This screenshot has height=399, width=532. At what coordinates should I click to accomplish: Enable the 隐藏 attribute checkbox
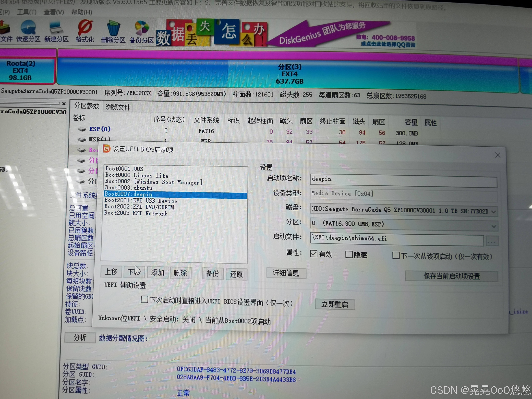pos(349,254)
